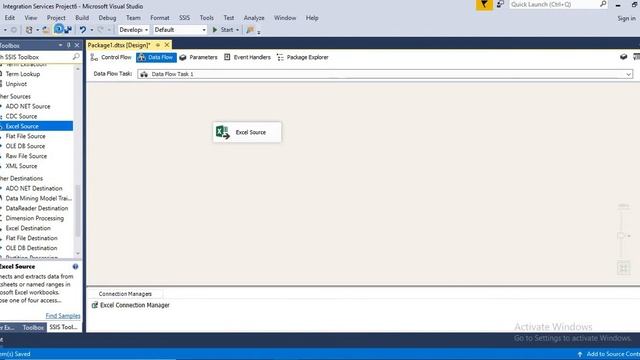Open the Start button dropdown arrow
The width and height of the screenshot is (640, 360).
coord(237,30)
